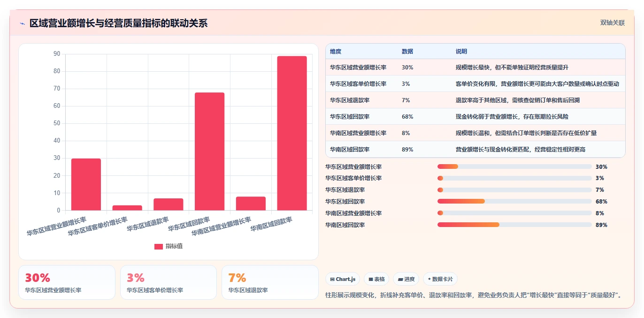Click the 华东区域营业额增长率 progress bar
The image size is (644, 318).
coord(514,167)
